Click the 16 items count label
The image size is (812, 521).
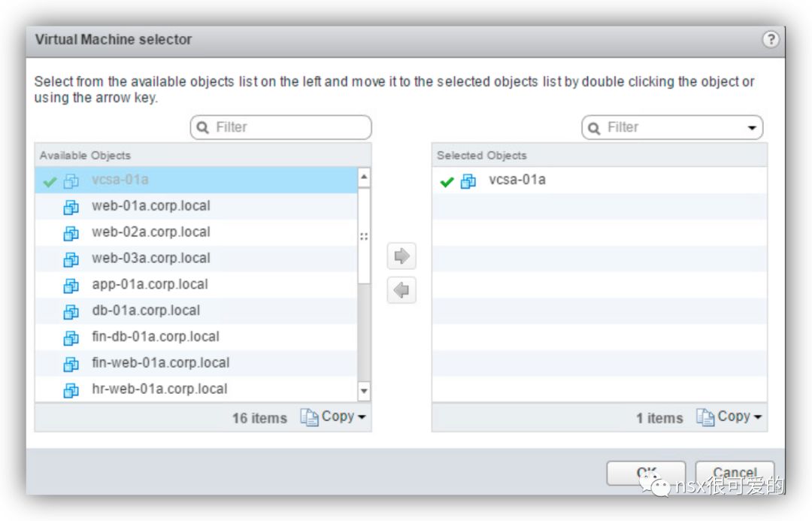tap(259, 418)
